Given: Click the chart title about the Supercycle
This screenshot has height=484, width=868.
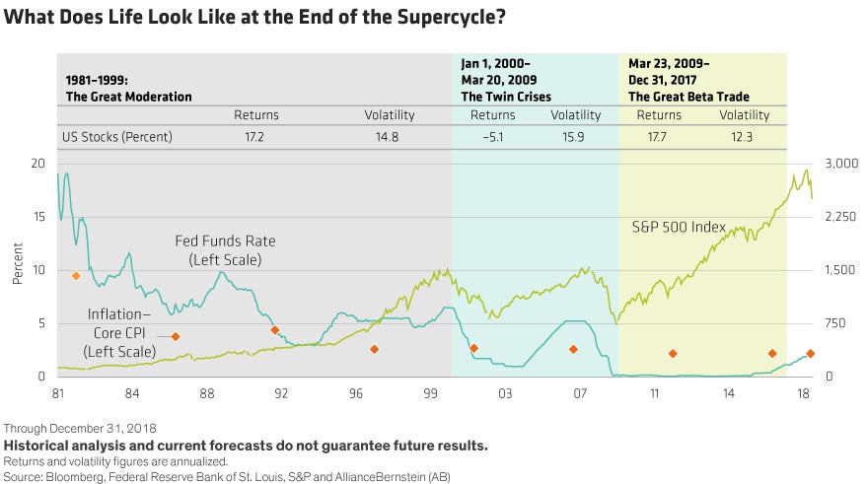Looking at the screenshot, I should click(254, 17).
